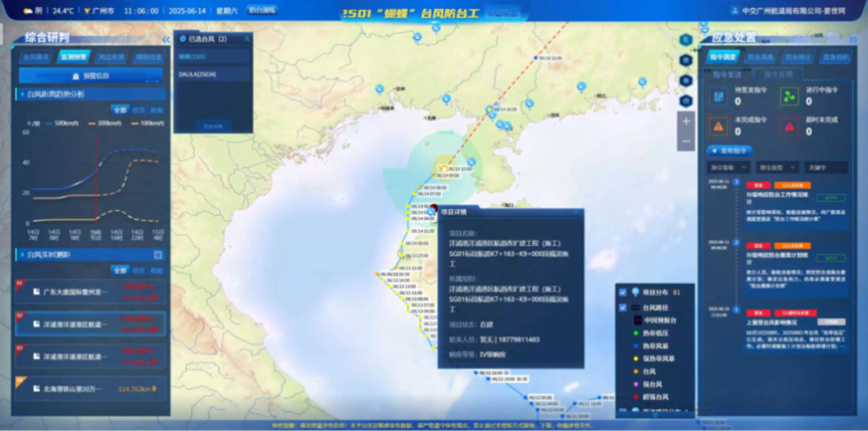
Task: Close the 项目详情 popup
Action: [575, 211]
